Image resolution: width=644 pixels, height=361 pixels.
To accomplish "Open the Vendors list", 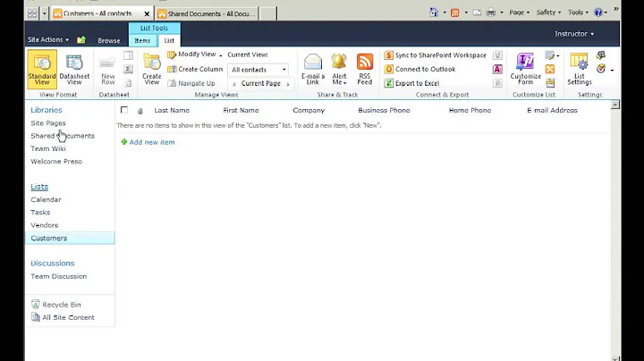I will pos(45,225).
